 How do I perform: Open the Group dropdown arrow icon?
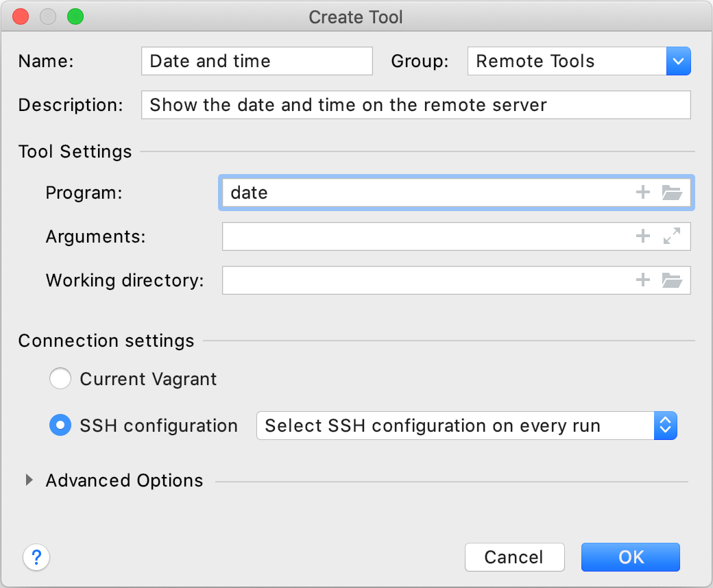click(678, 61)
